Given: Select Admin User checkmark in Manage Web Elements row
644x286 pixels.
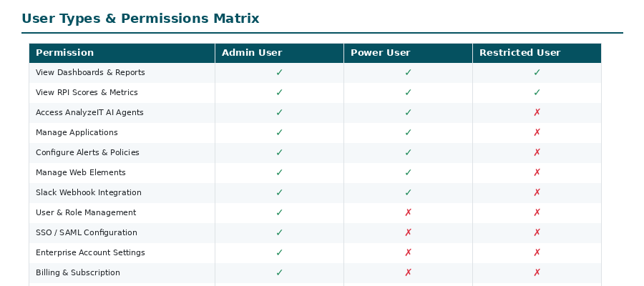Looking at the screenshot, I should 279,173.
